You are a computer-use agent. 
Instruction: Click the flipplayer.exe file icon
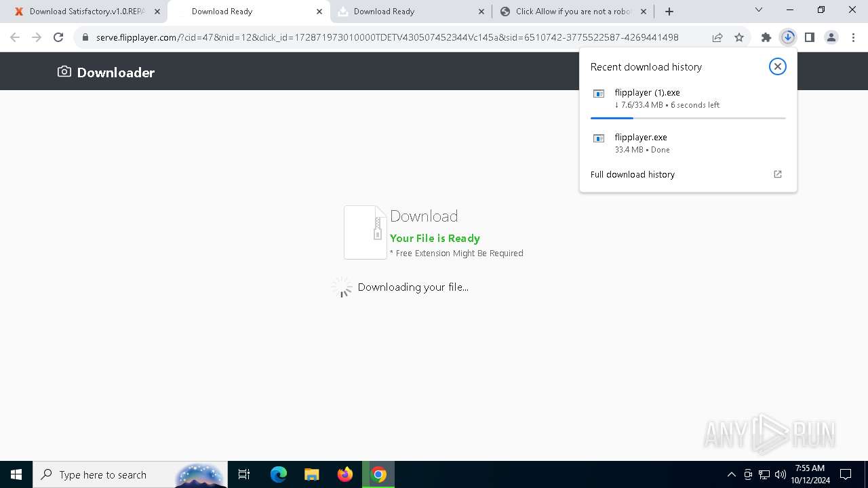coord(599,138)
